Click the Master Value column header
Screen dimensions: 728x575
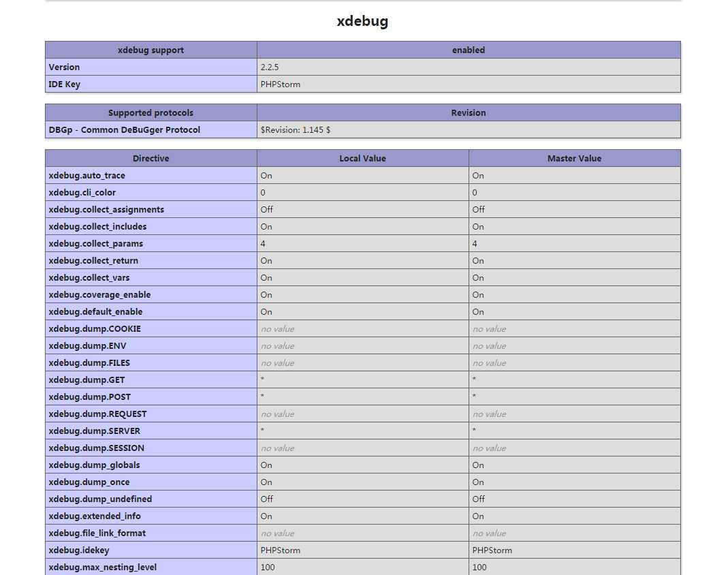click(574, 158)
